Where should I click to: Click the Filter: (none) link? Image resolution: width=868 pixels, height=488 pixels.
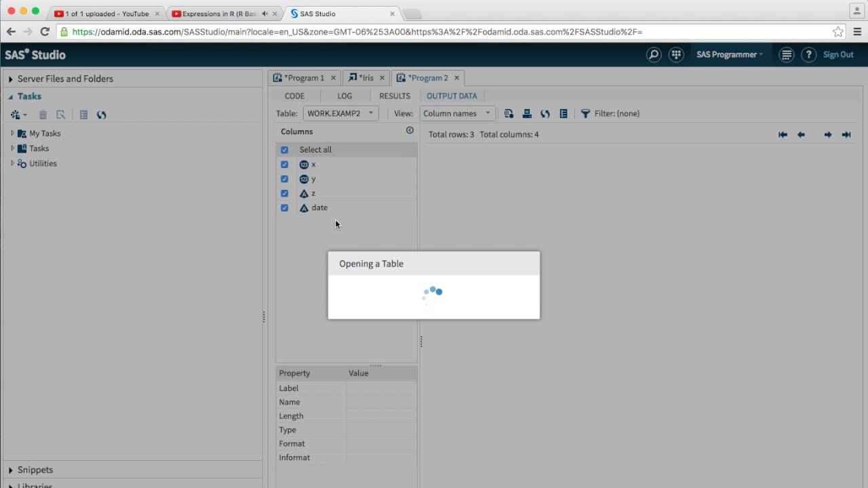[x=616, y=114]
